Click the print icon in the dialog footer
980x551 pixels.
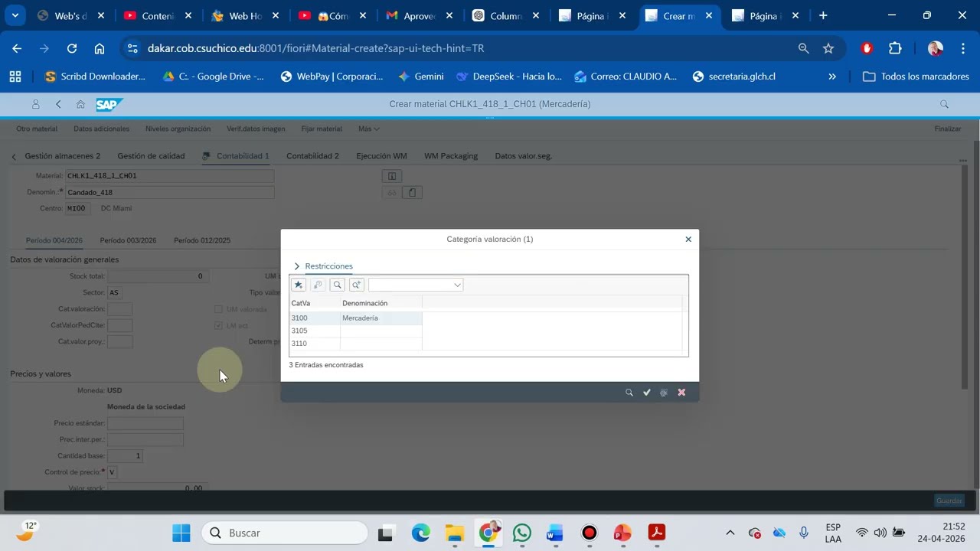(664, 393)
